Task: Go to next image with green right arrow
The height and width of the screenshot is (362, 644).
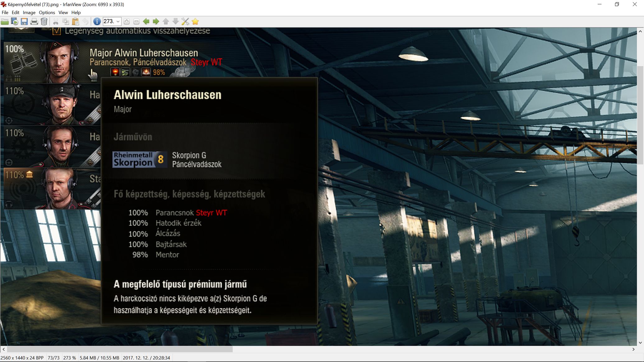Action: coord(156,21)
